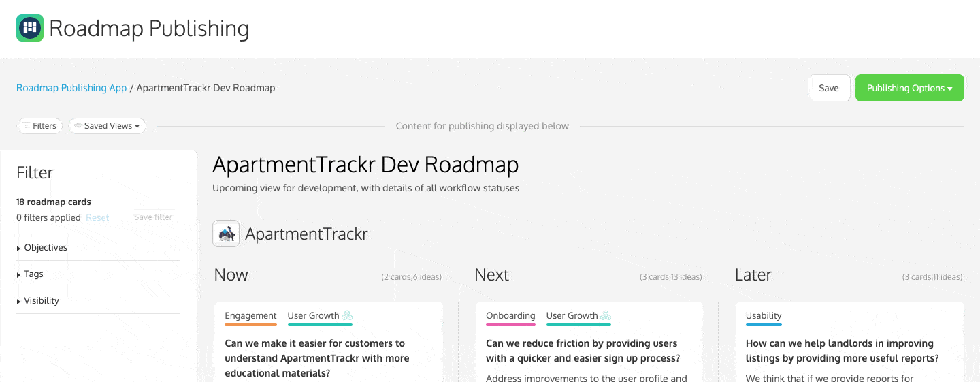This screenshot has height=382, width=980.
Task: Open card about educational materials for customers
Action: pos(317,358)
